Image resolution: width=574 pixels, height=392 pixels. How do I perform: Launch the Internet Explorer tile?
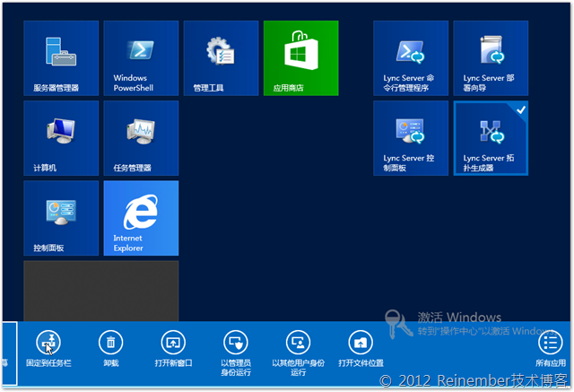pos(141,218)
